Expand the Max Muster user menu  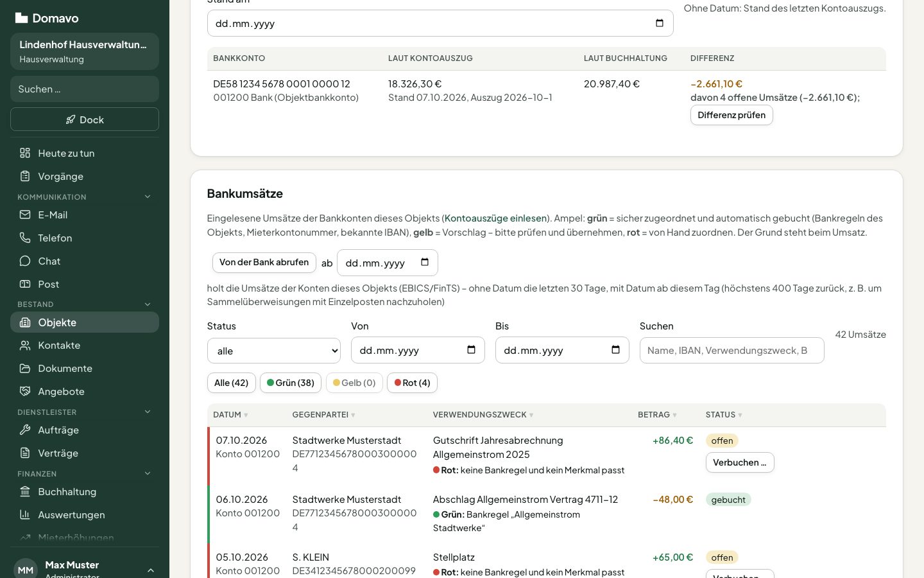(x=151, y=570)
